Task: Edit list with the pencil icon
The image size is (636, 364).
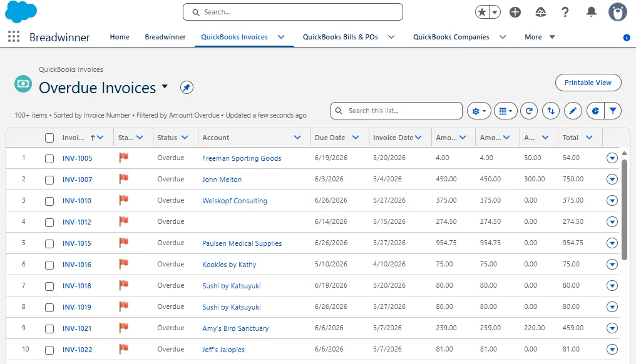Action: coord(573,111)
